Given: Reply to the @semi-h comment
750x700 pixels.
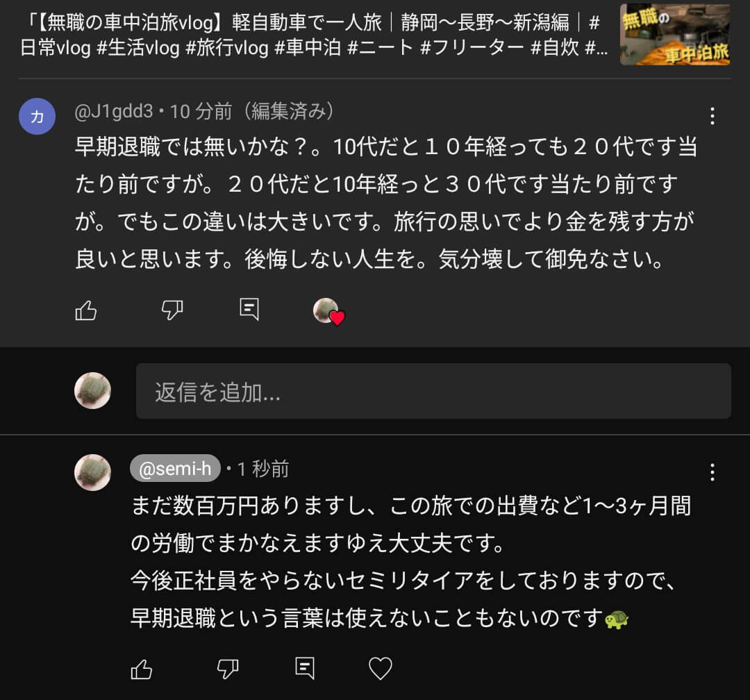Looking at the screenshot, I should click(x=305, y=668).
